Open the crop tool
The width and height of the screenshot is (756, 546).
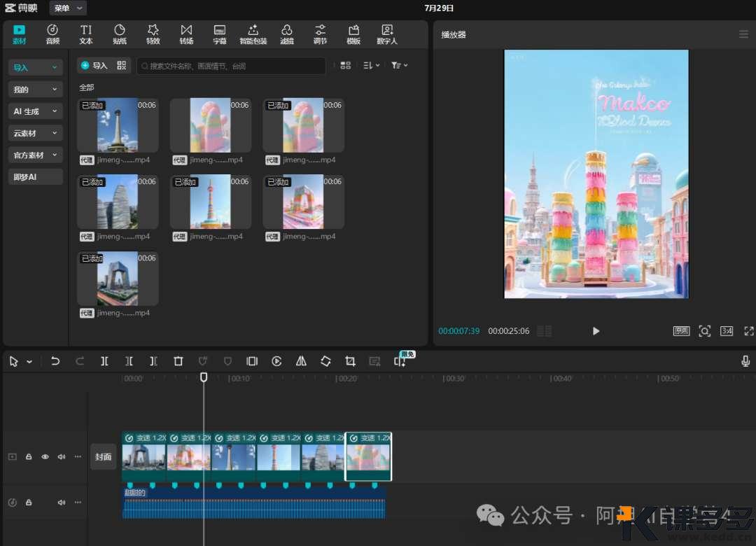[x=350, y=360]
